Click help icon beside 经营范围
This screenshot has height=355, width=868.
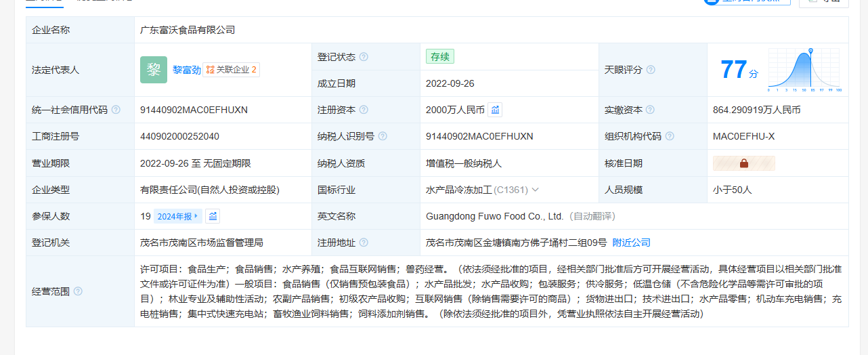78,291
